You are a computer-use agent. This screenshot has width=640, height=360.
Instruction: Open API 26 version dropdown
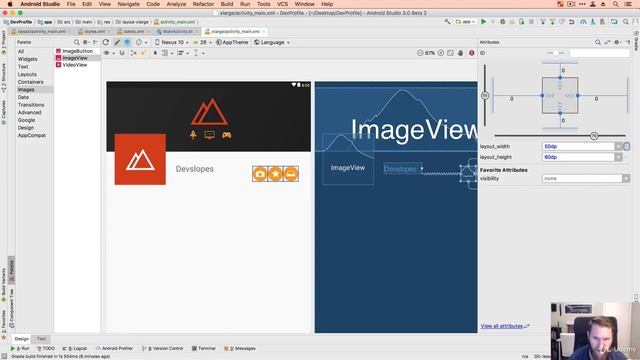(x=202, y=42)
